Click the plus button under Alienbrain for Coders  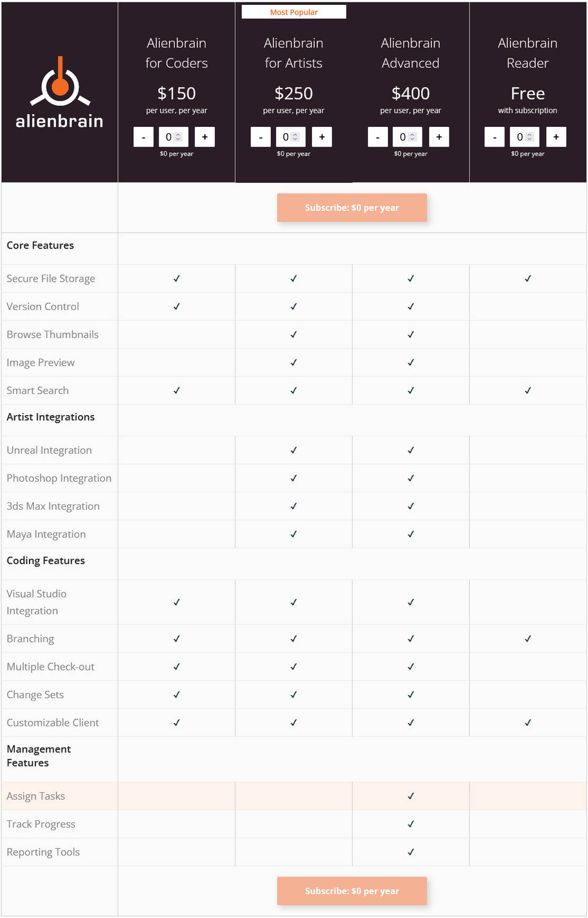click(x=205, y=136)
